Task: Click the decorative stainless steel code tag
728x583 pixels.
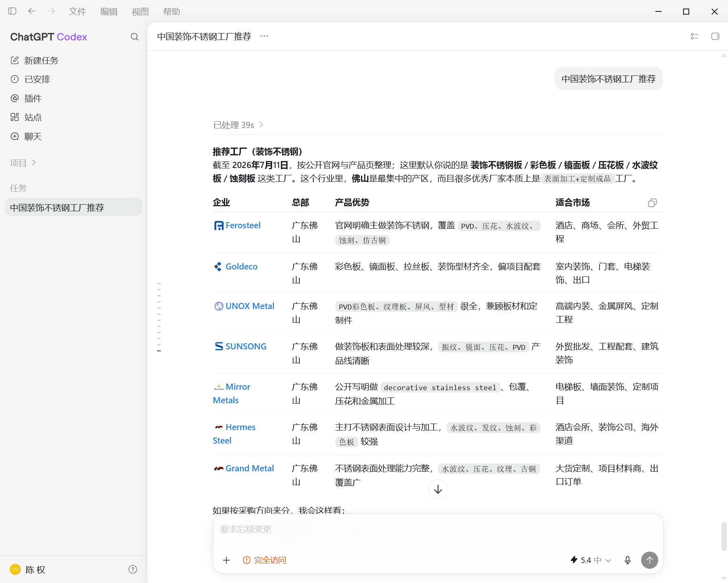Action: [x=440, y=387]
